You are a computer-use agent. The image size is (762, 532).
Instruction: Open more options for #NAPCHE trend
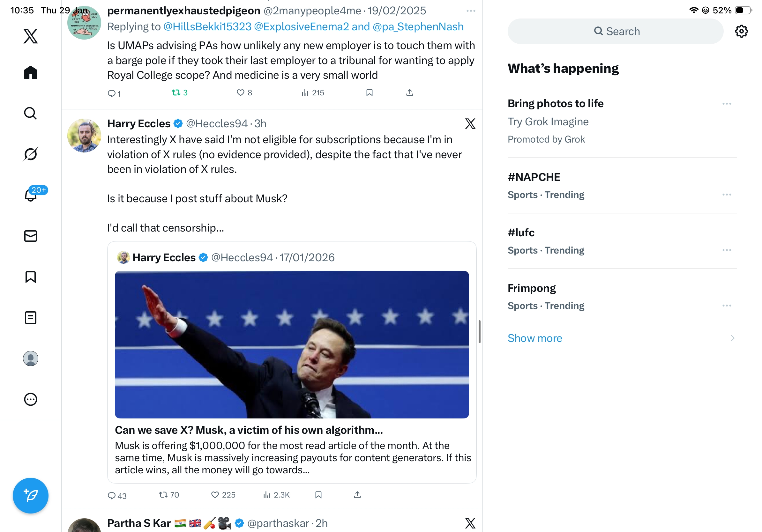coord(727,195)
